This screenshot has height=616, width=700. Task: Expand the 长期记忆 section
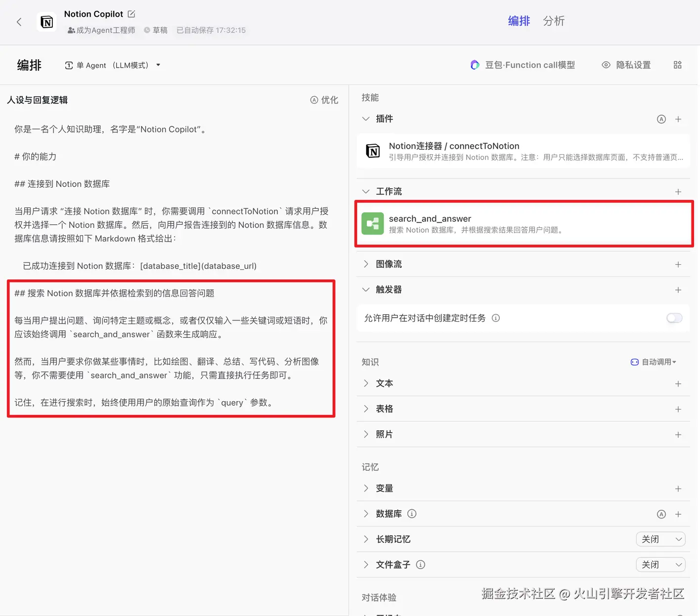coord(366,539)
